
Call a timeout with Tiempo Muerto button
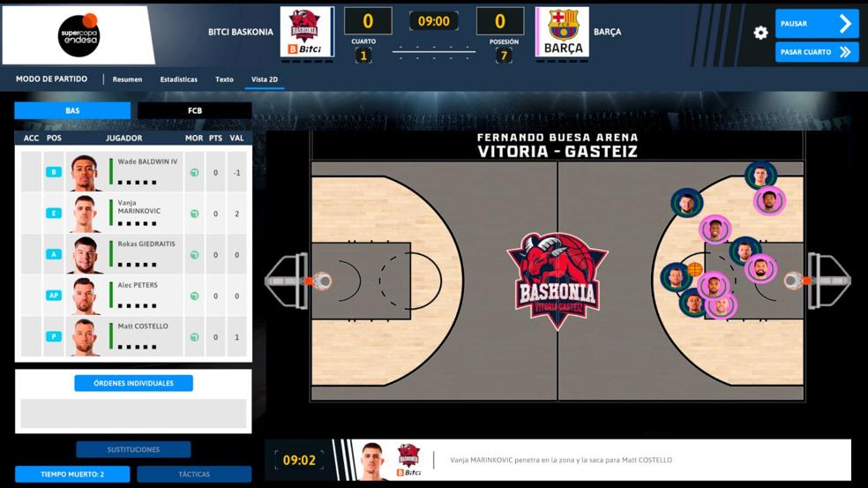pos(72,475)
